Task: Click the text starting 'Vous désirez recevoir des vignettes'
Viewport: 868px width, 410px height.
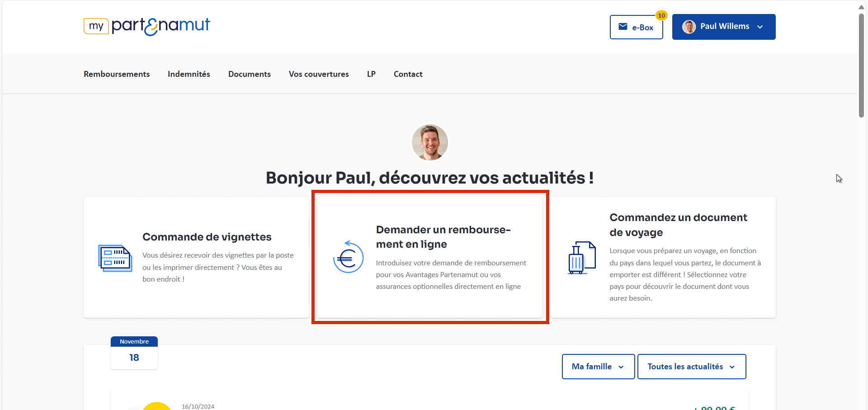Action: coord(218,267)
